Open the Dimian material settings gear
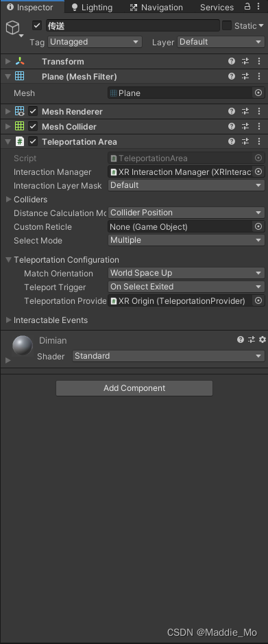Viewport: 268px width, 644px height. pos(263,339)
